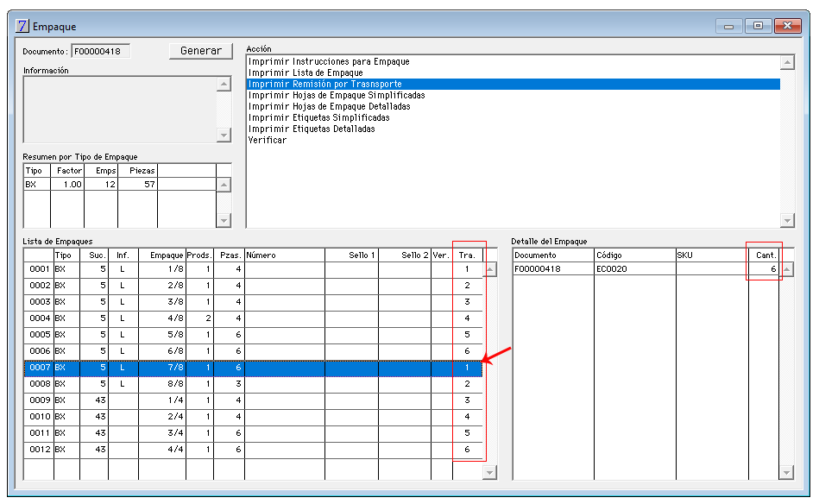Click the Pzas. column header

(230, 255)
